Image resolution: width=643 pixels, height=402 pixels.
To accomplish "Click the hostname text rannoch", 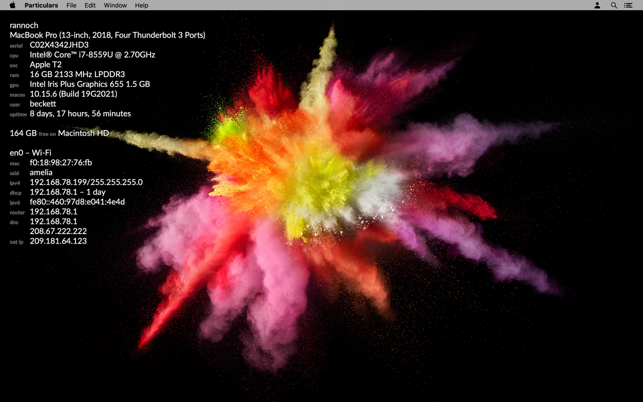I will (x=24, y=25).
